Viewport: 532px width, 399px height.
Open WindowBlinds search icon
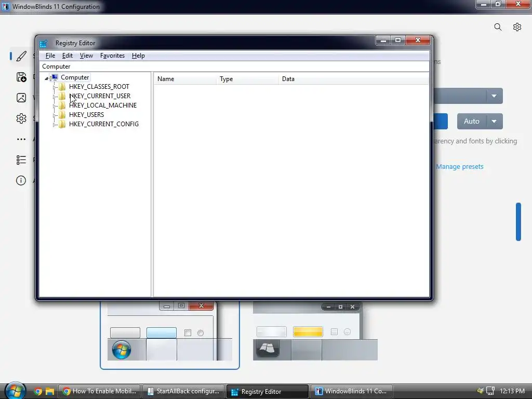pos(498,27)
